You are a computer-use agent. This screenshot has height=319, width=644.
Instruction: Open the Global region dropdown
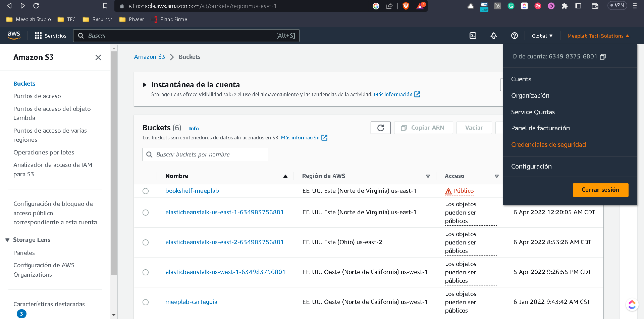point(542,36)
